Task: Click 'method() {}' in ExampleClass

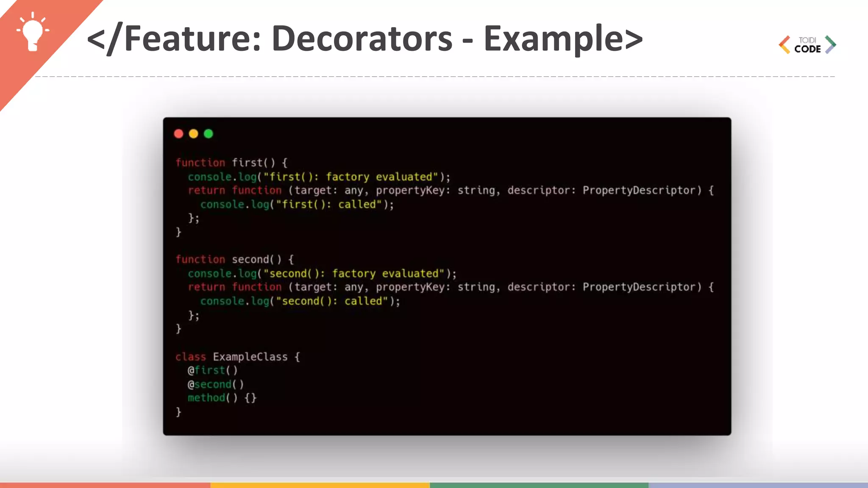Action: pos(222,398)
